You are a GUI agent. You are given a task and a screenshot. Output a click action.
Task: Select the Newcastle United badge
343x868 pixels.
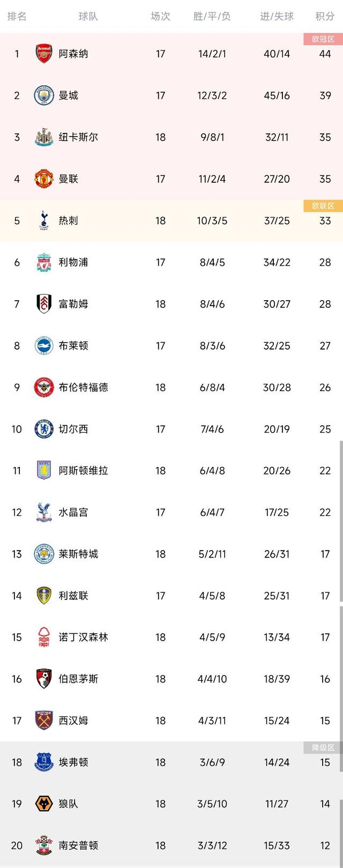(x=43, y=137)
